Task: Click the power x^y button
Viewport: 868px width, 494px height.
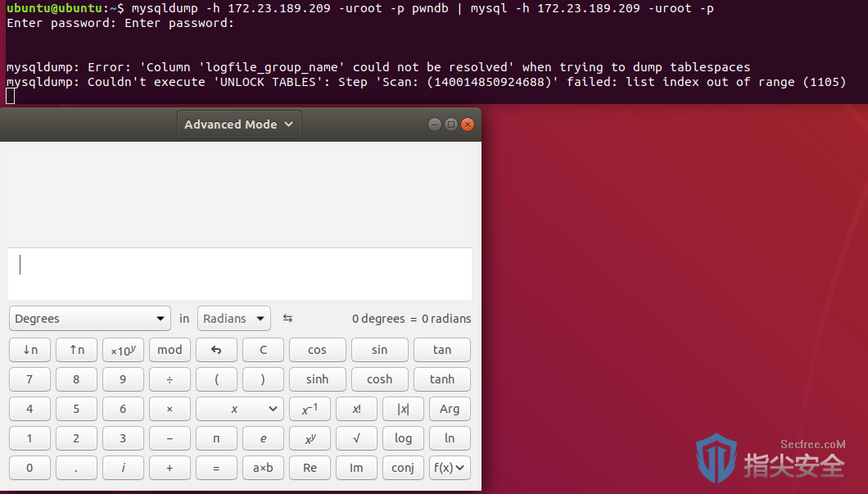Action: coord(310,438)
